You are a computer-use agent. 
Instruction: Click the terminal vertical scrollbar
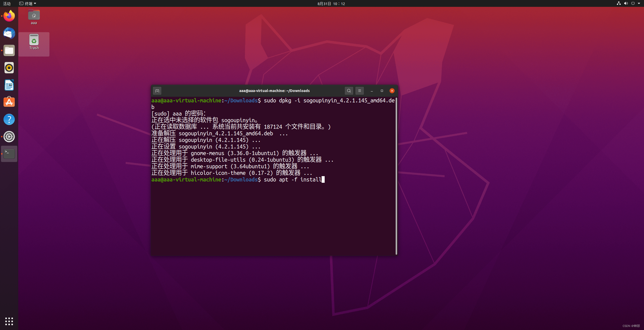[x=396, y=176]
